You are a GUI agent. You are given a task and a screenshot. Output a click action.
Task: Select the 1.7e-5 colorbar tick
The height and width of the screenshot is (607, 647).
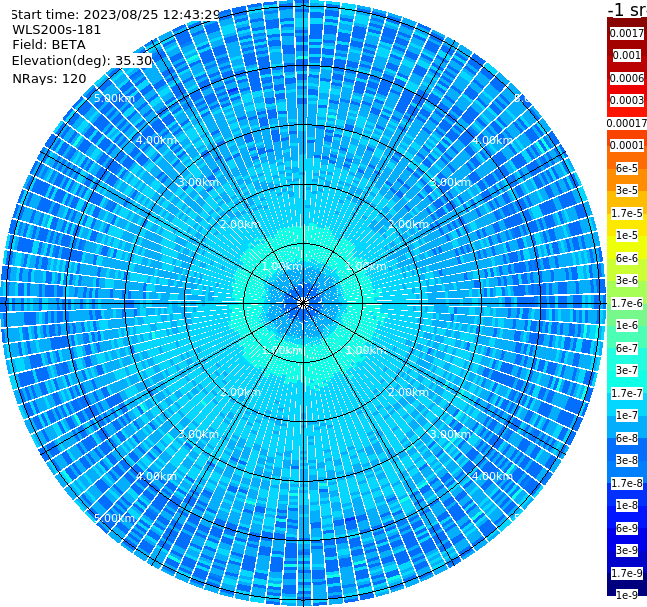[x=627, y=213]
